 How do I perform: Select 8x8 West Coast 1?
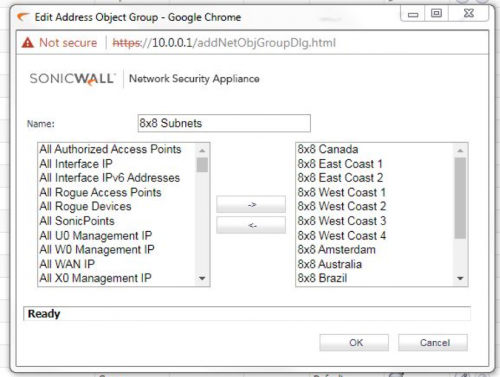pos(375,192)
